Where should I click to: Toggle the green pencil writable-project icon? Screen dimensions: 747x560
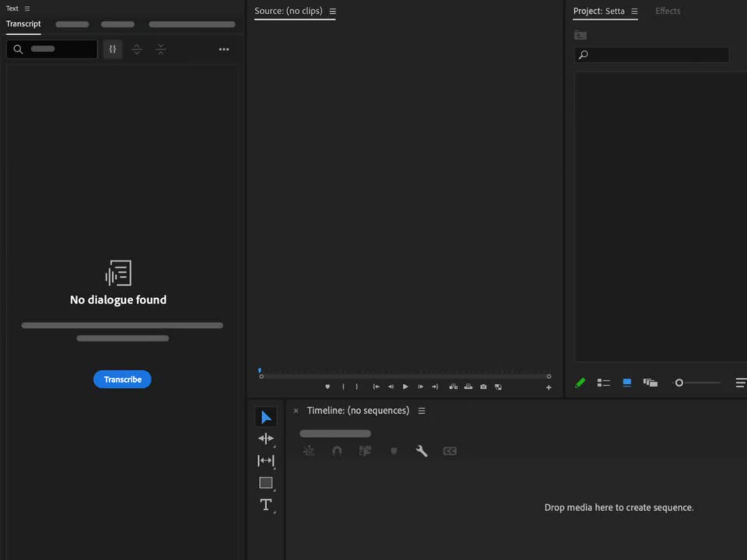click(580, 383)
